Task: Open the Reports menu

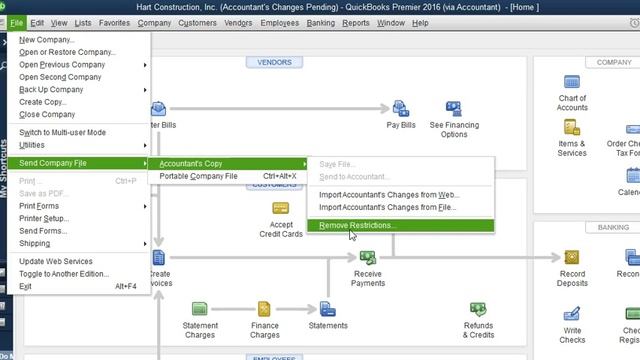Action: click(356, 23)
